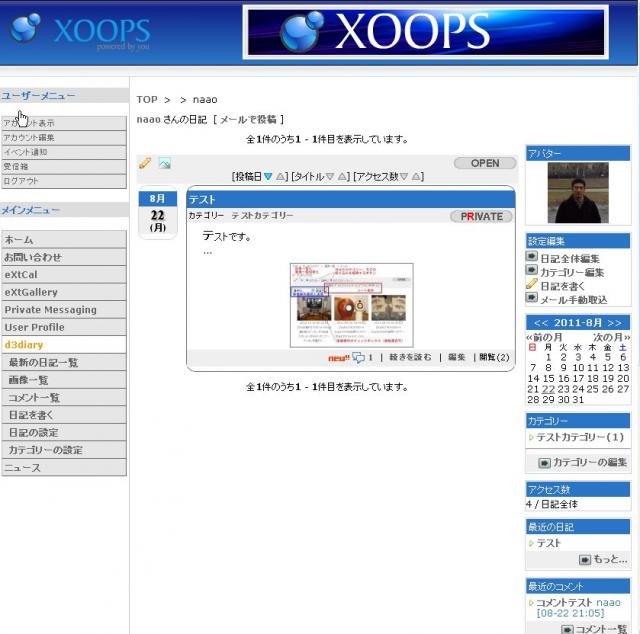Open ニュース menu item
Viewport: 640px width, 634px height.
(64, 468)
